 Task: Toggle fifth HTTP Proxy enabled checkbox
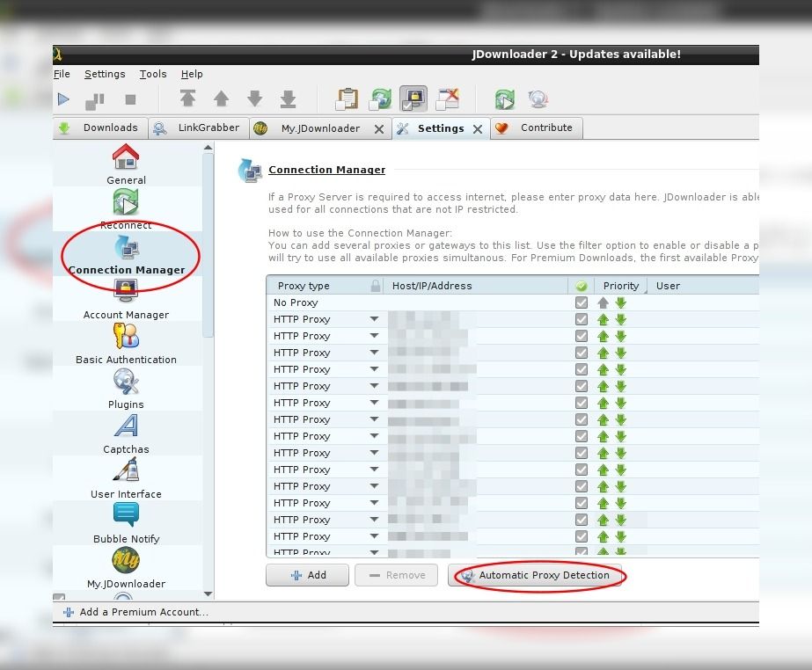click(x=582, y=386)
